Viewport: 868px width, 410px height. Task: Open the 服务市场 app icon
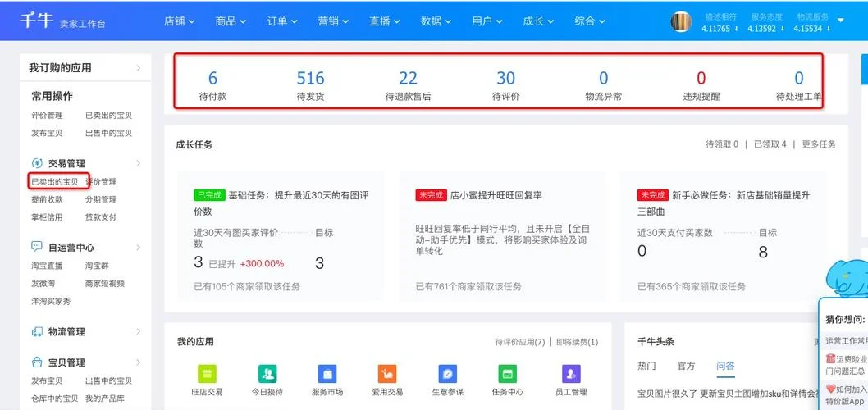[327, 373]
